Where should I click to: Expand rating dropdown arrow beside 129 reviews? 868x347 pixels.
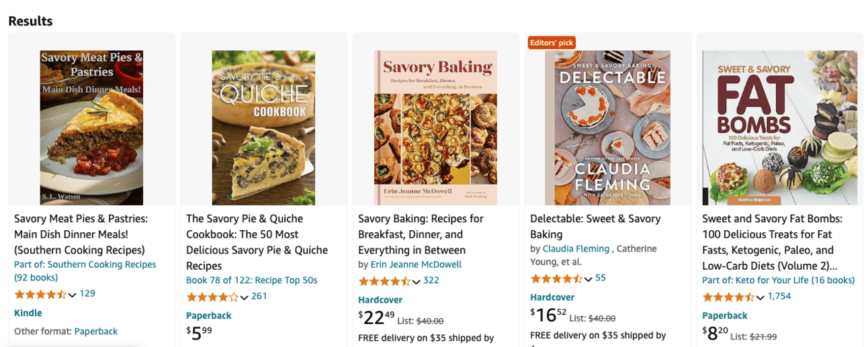[x=73, y=295]
